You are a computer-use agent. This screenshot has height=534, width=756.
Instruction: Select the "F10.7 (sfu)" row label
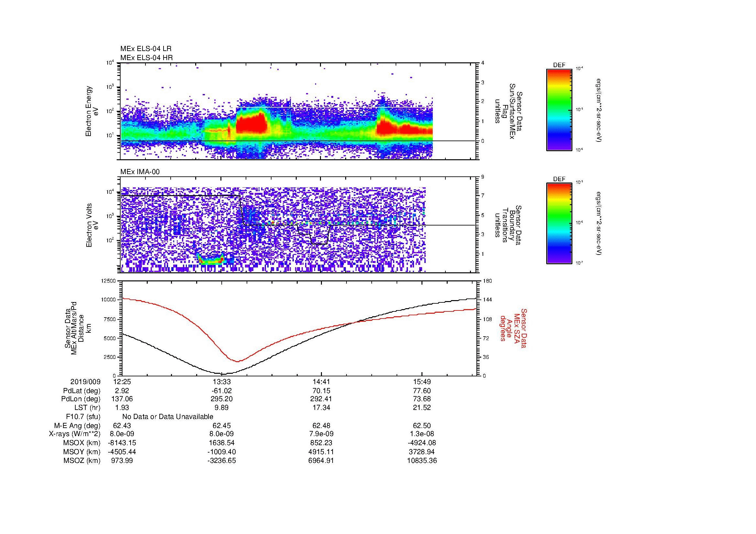coord(83,417)
